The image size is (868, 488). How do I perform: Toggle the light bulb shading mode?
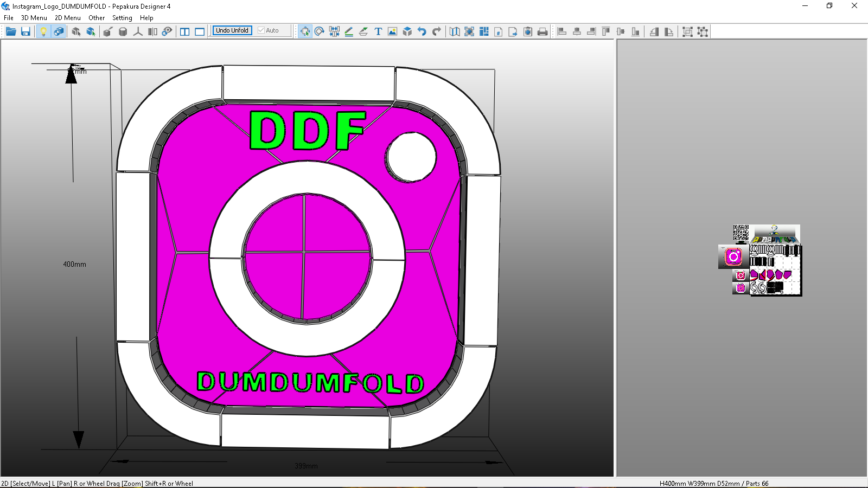44,31
